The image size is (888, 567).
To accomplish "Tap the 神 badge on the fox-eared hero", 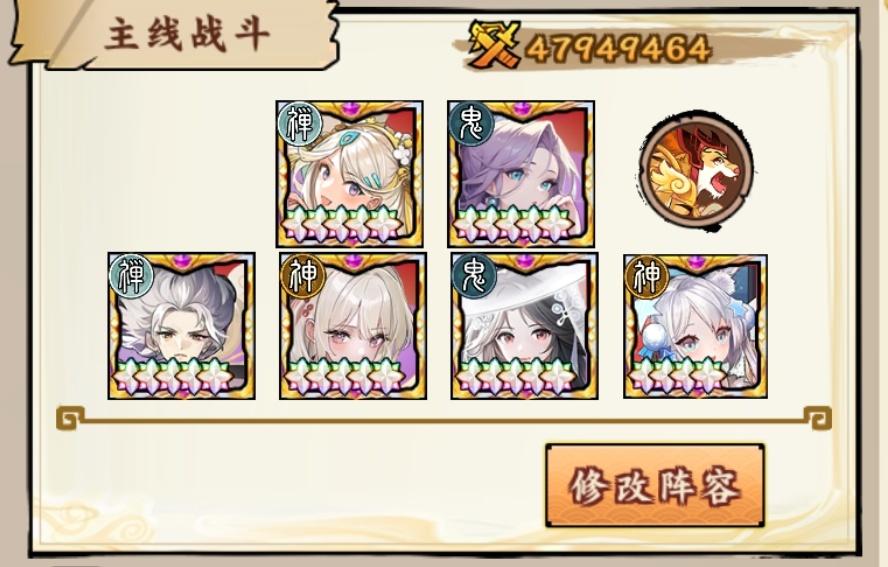I will pos(647,276).
